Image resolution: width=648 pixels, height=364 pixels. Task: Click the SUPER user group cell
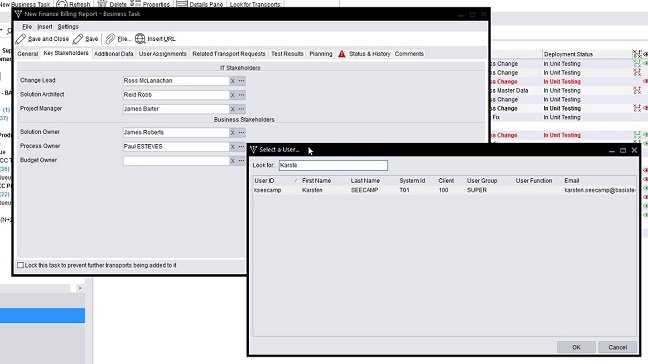coord(477,190)
